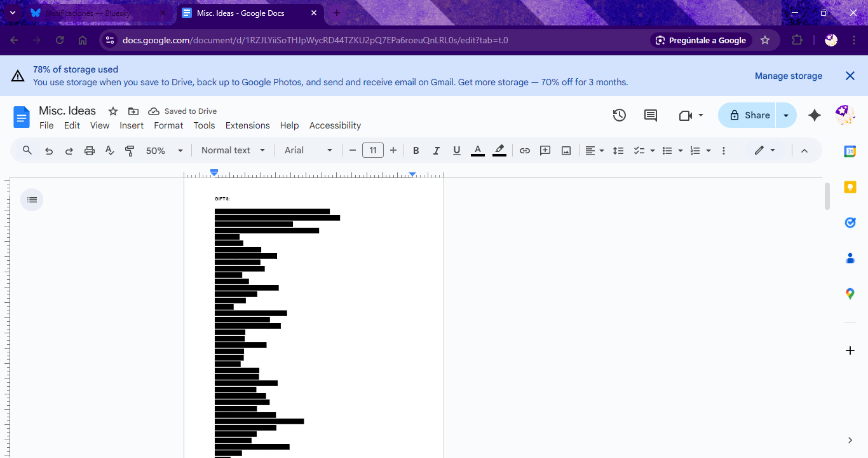Image resolution: width=868 pixels, height=458 pixels.
Task: Toggle italic text formatting
Action: click(x=437, y=151)
